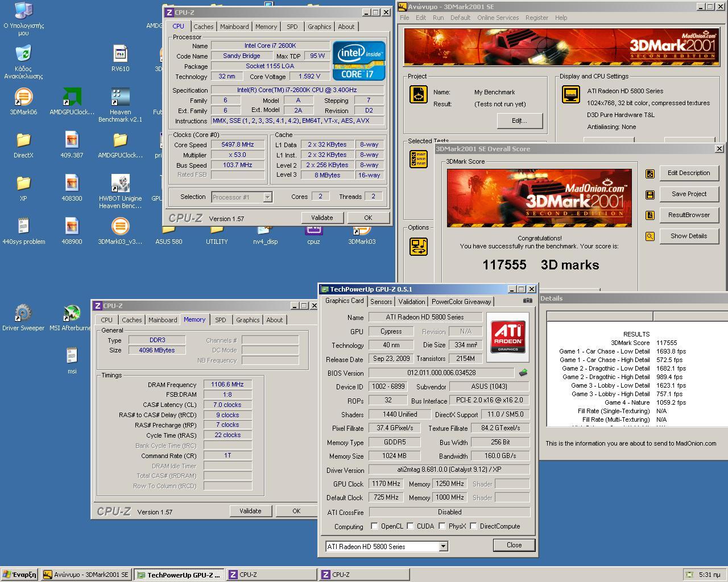Click the Save Project floppy icon
728x582 pixels.
click(x=650, y=194)
